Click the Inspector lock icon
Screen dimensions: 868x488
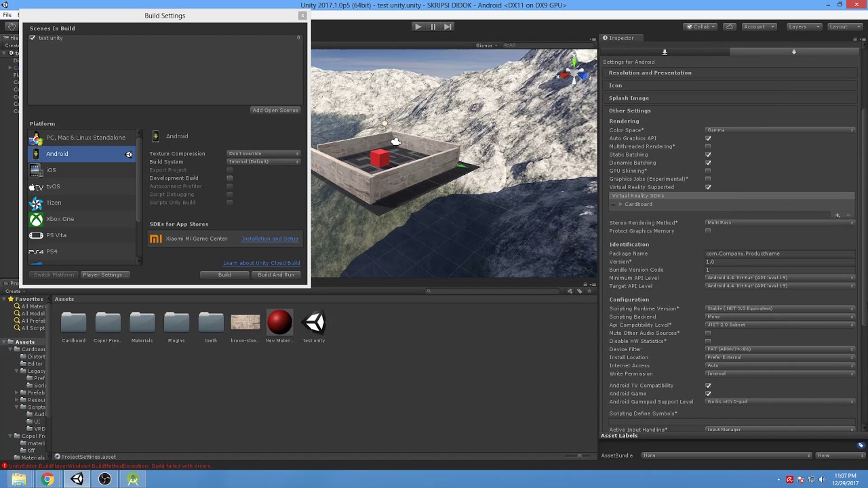(x=855, y=38)
